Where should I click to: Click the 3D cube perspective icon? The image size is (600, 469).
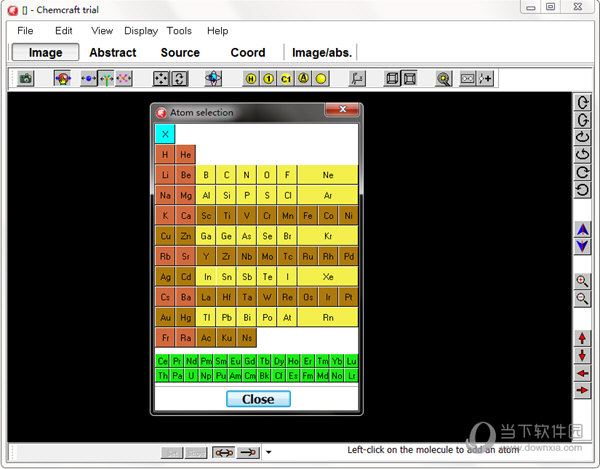392,79
